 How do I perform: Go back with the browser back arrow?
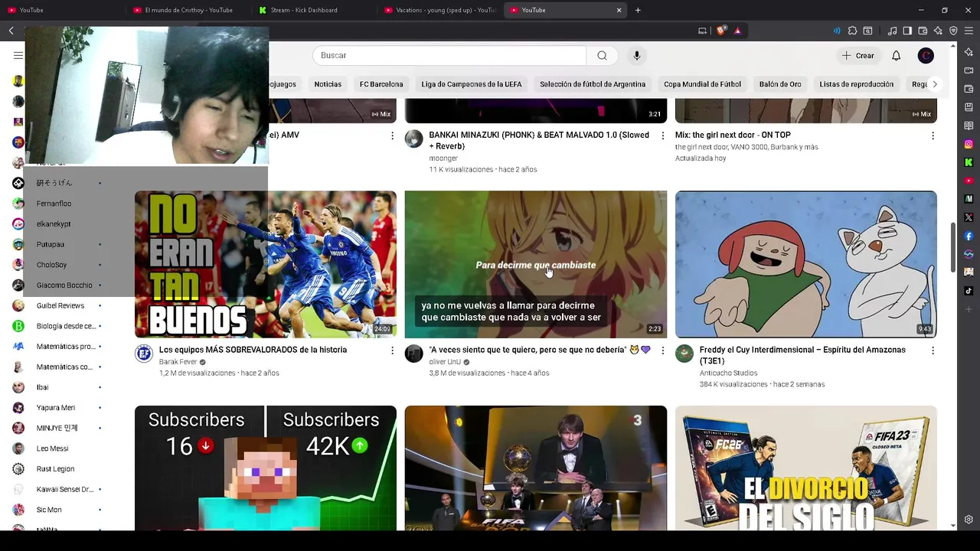(x=11, y=31)
